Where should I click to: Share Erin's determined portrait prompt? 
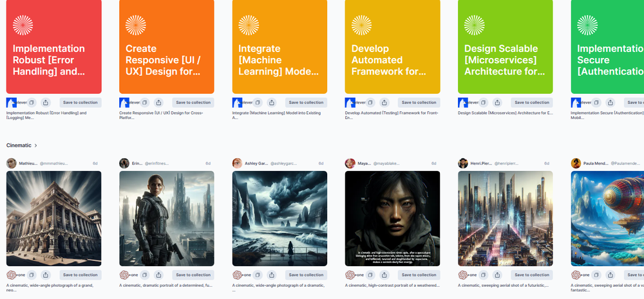point(159,275)
